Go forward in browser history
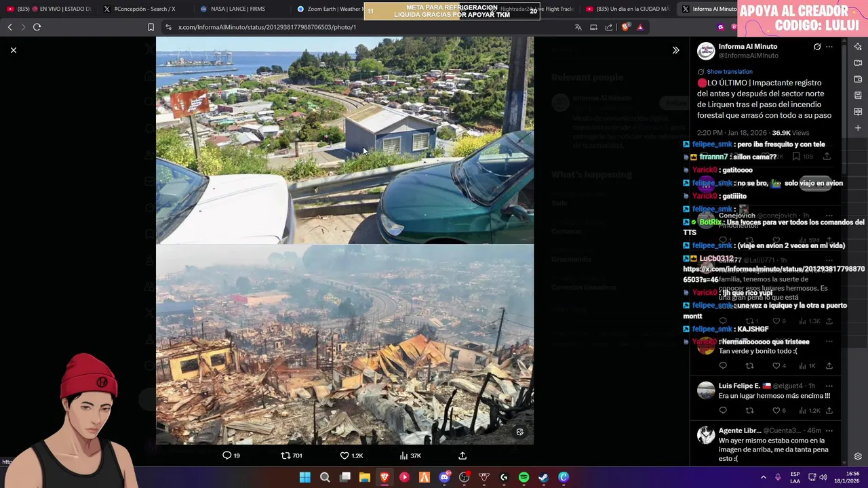Image resolution: width=868 pixels, height=488 pixels. (23, 27)
